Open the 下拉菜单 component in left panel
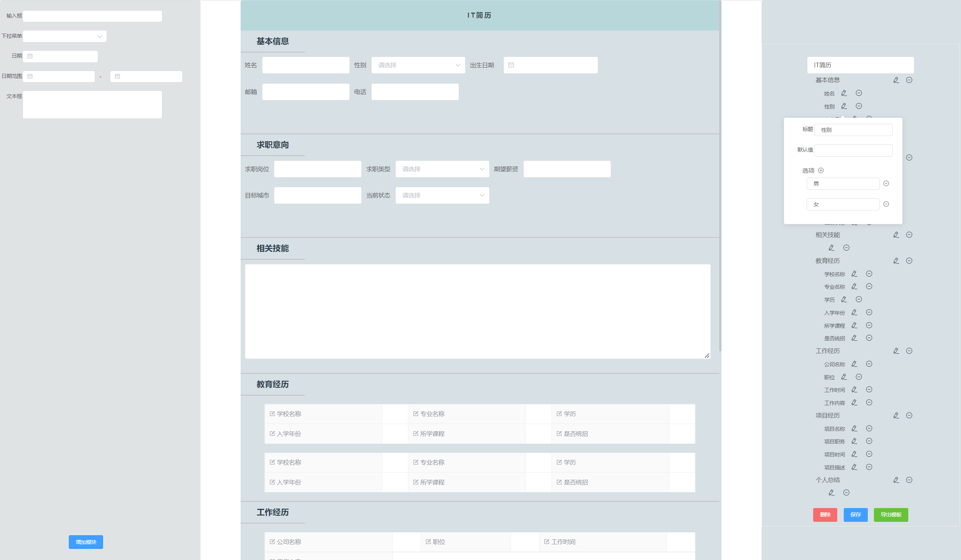The width and height of the screenshot is (961, 560). coord(65,36)
